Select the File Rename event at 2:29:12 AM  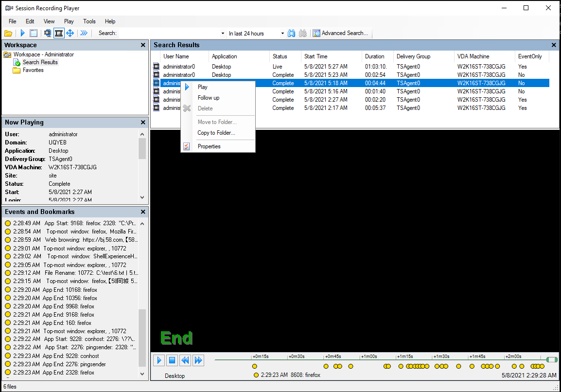click(73, 273)
